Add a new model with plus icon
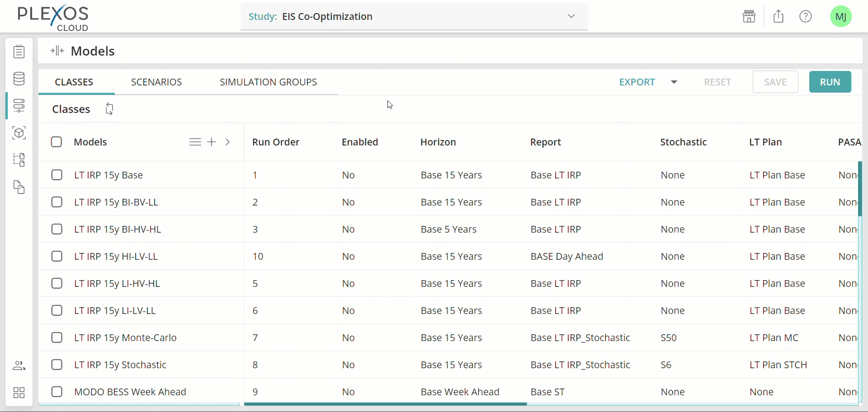The height and width of the screenshot is (412, 868). coord(212,142)
